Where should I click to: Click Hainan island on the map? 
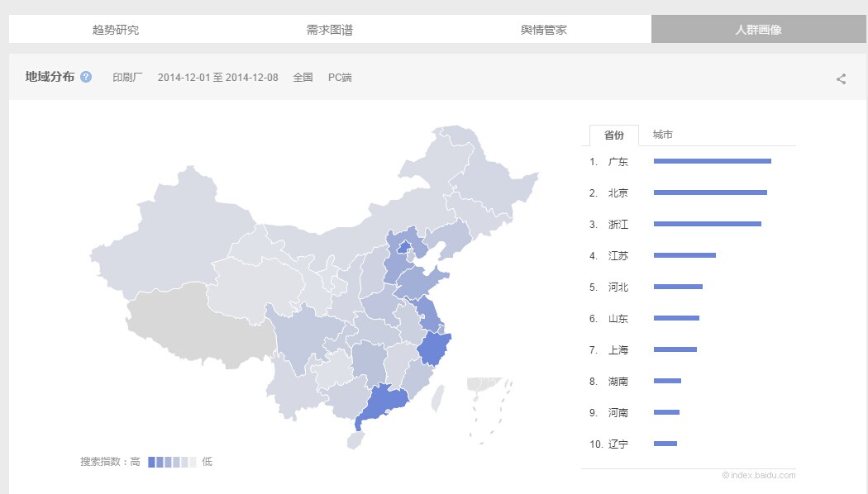pyautogui.click(x=355, y=440)
